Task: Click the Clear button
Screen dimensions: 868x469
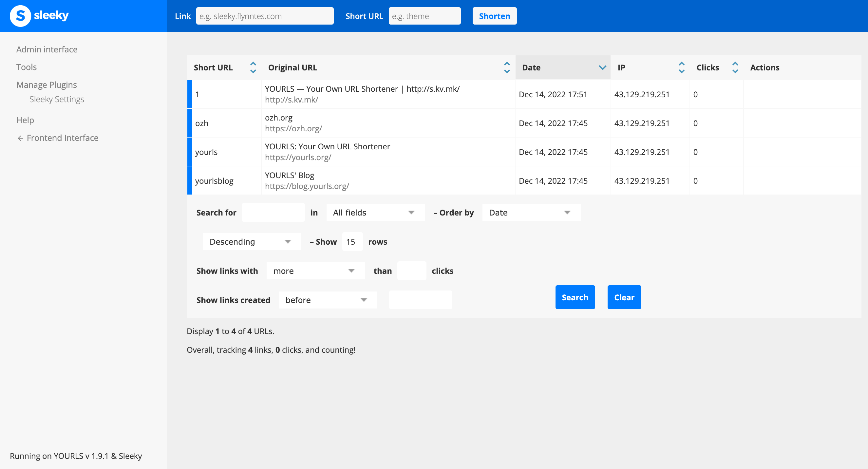Action: [x=624, y=297]
